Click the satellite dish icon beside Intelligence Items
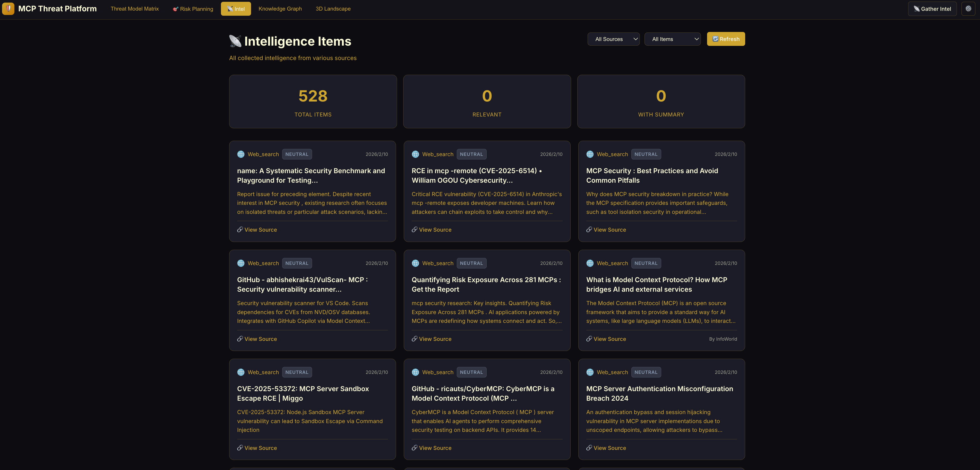The width and height of the screenshot is (980, 470). coord(235,41)
